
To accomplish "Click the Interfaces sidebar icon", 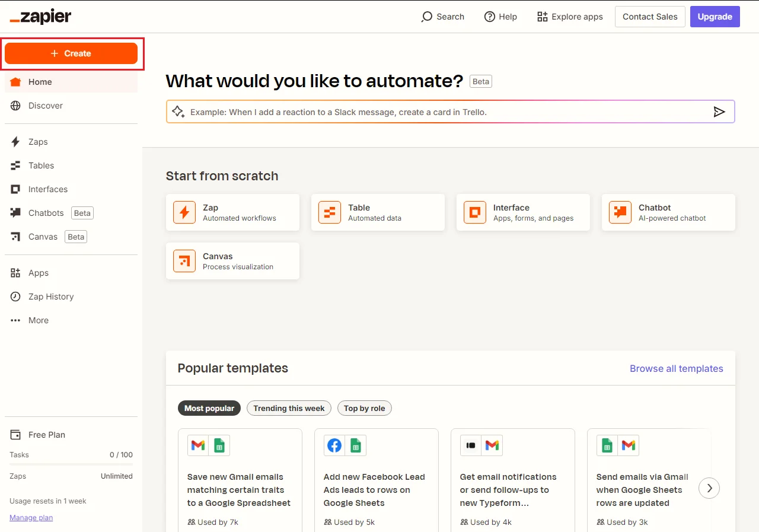I will tap(16, 189).
